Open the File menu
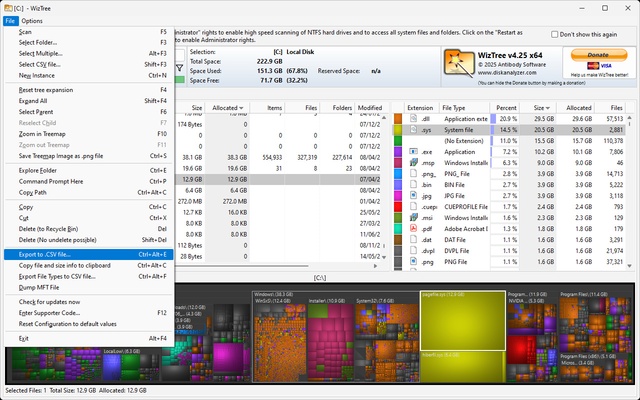The width and height of the screenshot is (640, 400). coord(10,21)
